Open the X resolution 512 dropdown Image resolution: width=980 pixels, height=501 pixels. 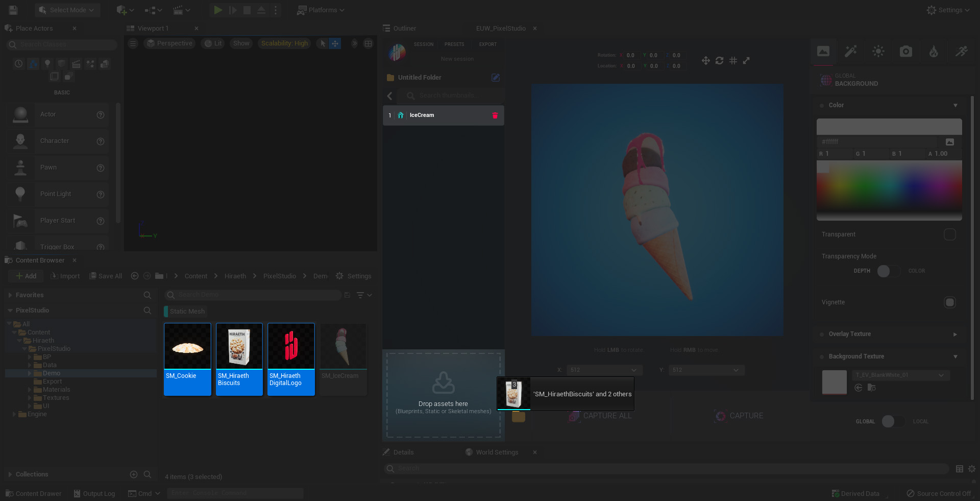tap(604, 370)
